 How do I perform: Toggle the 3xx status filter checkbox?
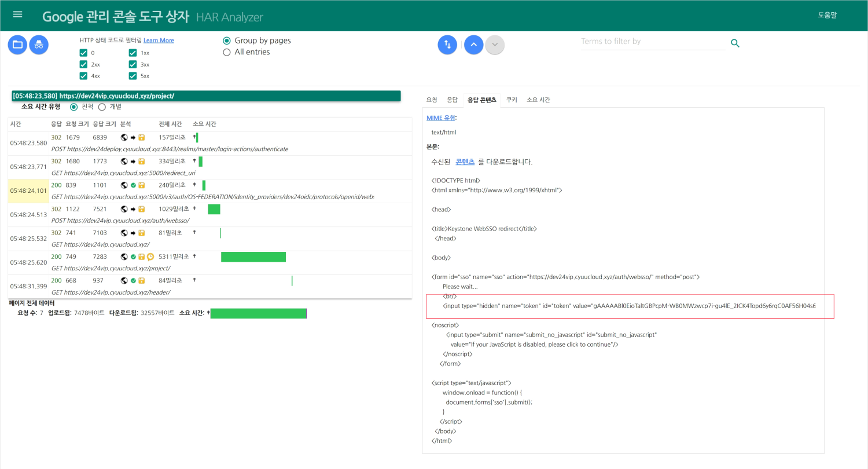coord(133,64)
